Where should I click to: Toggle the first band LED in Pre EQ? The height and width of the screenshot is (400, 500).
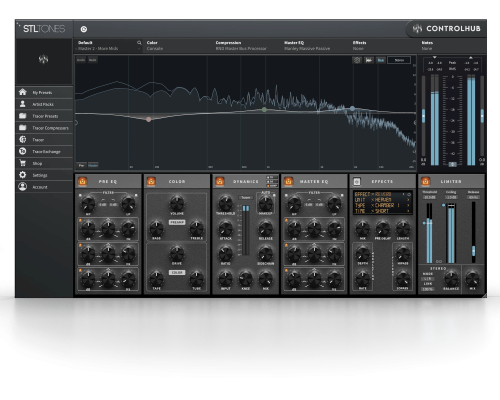tap(80, 220)
